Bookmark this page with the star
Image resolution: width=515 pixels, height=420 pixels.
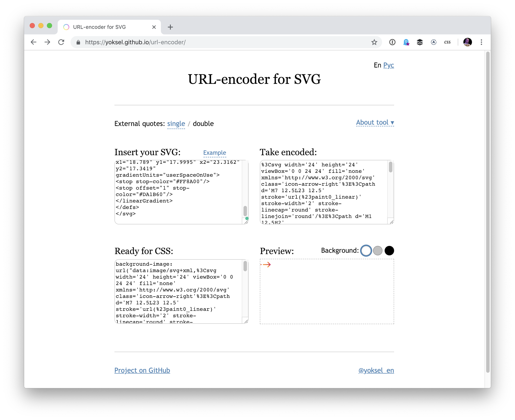[x=374, y=42]
